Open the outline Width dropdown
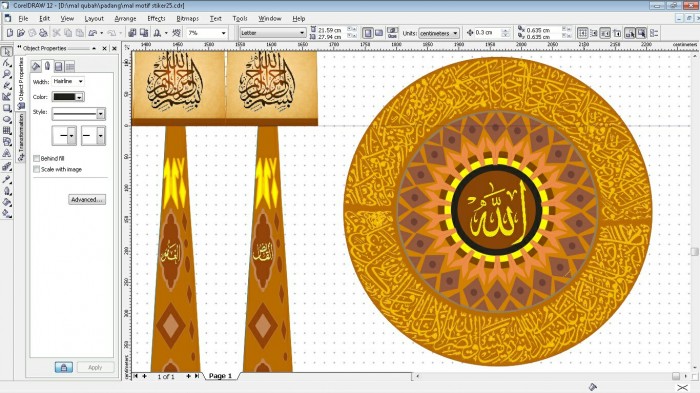Screen dimensions: 700x393 68,81
